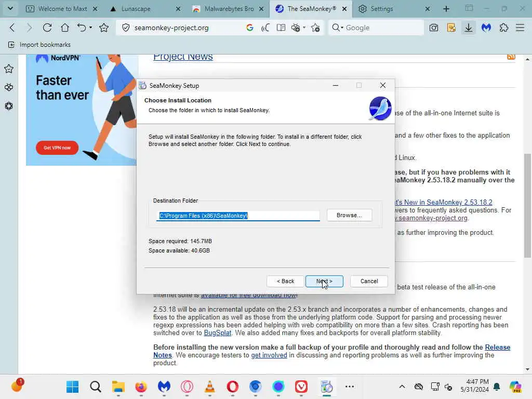
Task: Bookmark this page with the star icon
Action: (104, 28)
